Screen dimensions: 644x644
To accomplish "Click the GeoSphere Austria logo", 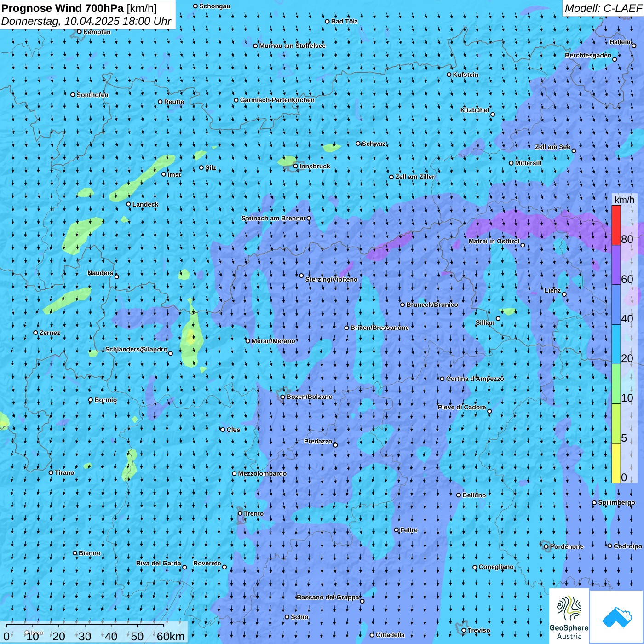I will click(569, 617).
